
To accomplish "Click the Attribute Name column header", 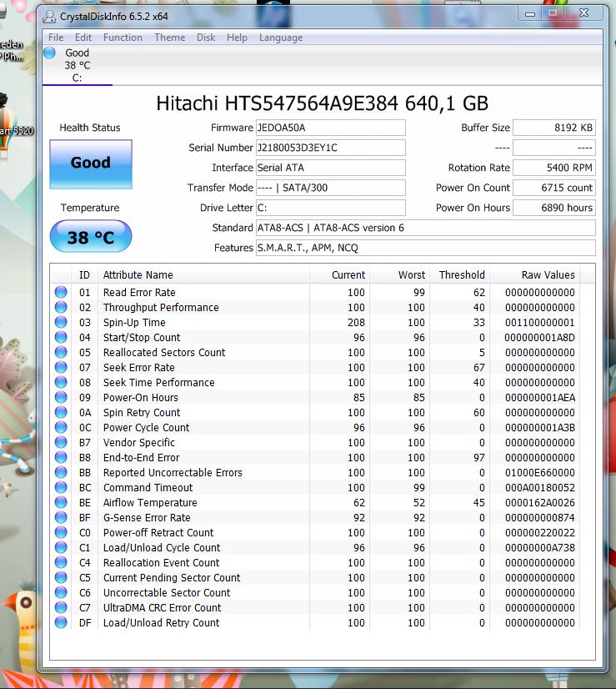I will [x=138, y=274].
